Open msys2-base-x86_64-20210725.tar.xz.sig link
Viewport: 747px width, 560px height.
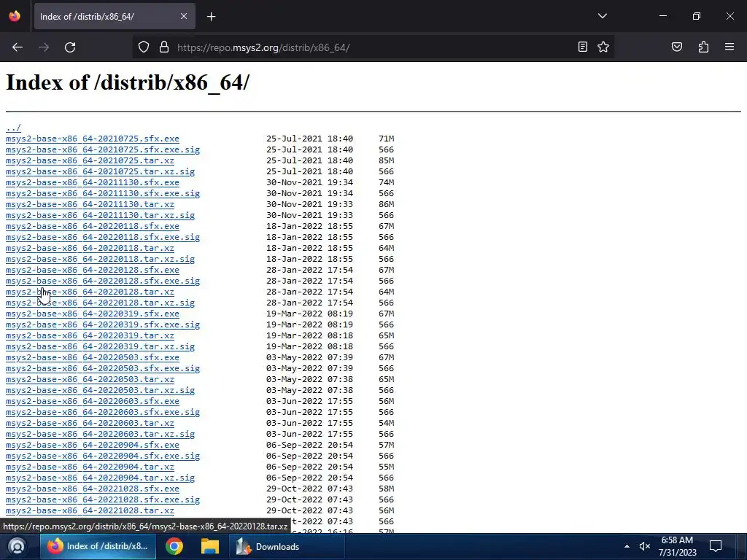pyautogui.click(x=100, y=171)
